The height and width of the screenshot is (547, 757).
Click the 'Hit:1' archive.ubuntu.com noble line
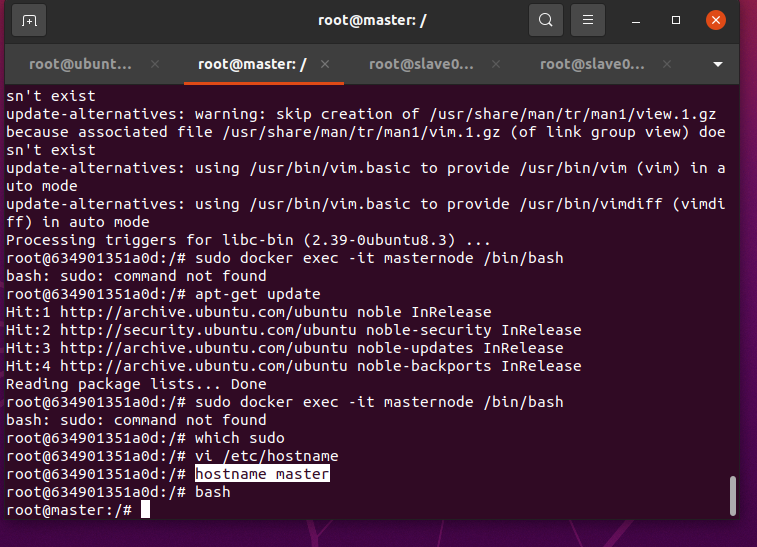pyautogui.click(x=249, y=312)
